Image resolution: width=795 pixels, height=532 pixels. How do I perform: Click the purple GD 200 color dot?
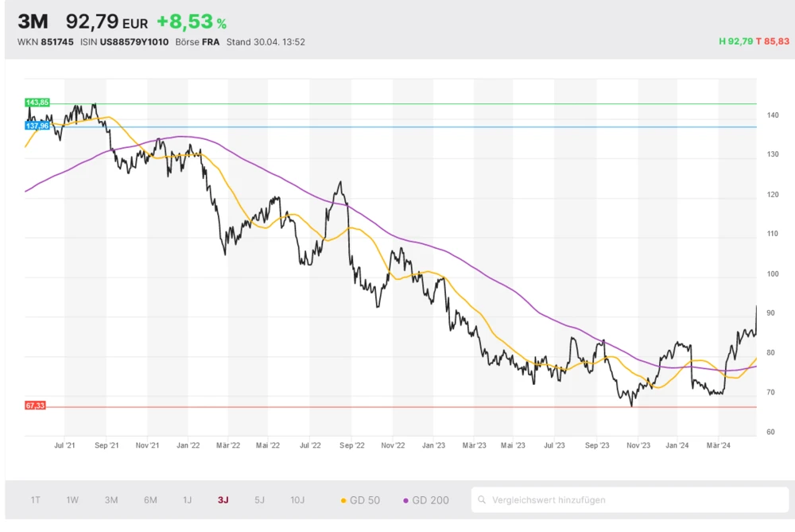tap(406, 501)
